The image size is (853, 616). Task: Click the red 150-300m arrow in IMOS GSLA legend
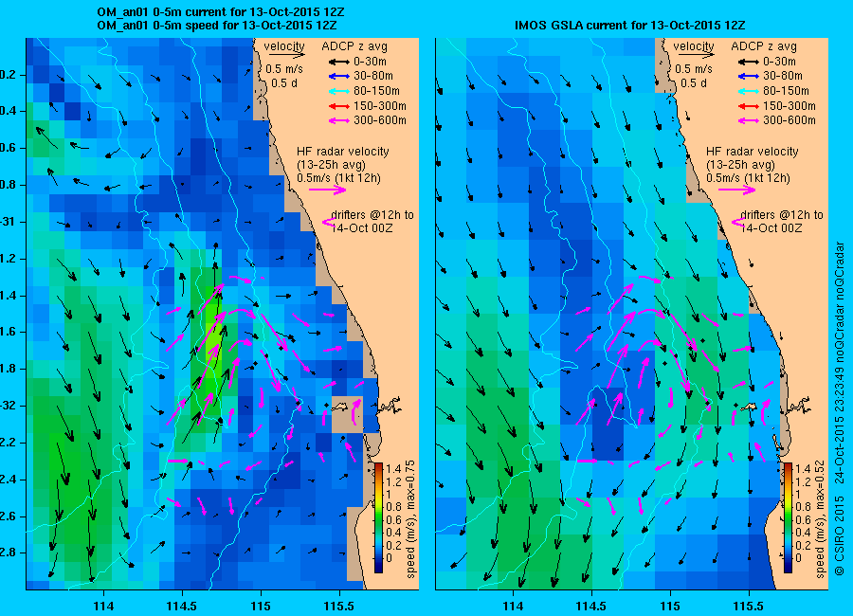tap(748, 106)
